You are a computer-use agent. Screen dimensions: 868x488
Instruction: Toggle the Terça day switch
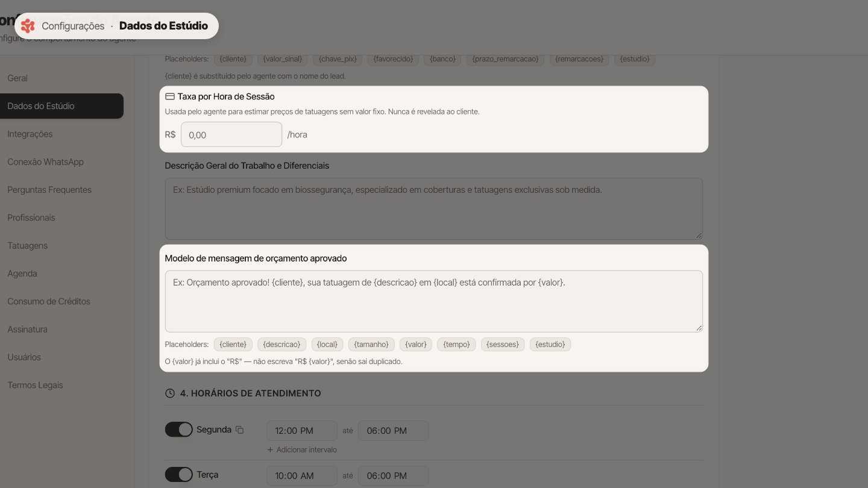pyautogui.click(x=178, y=474)
